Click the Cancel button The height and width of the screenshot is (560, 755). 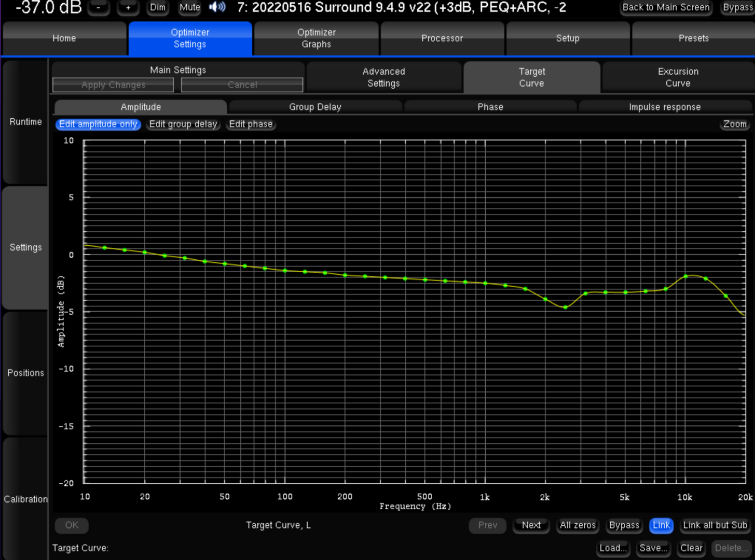pos(242,85)
